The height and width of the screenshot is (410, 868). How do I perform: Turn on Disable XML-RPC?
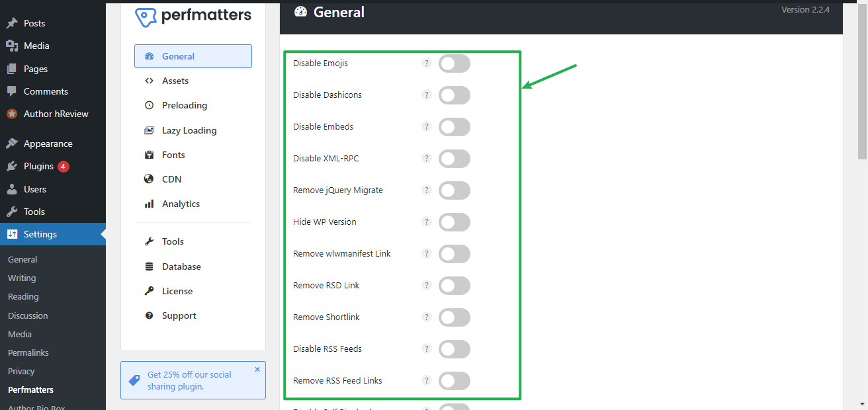click(x=454, y=158)
